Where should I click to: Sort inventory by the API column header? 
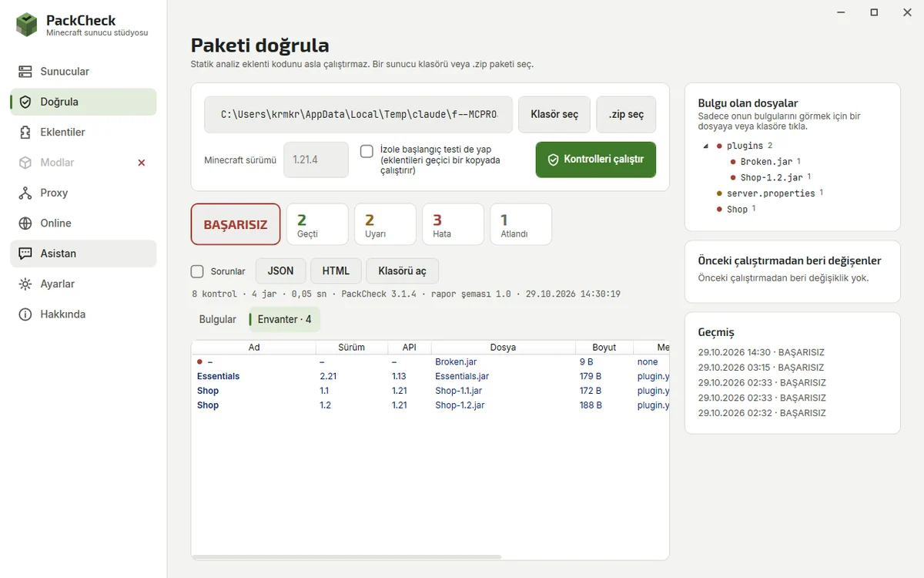point(409,348)
